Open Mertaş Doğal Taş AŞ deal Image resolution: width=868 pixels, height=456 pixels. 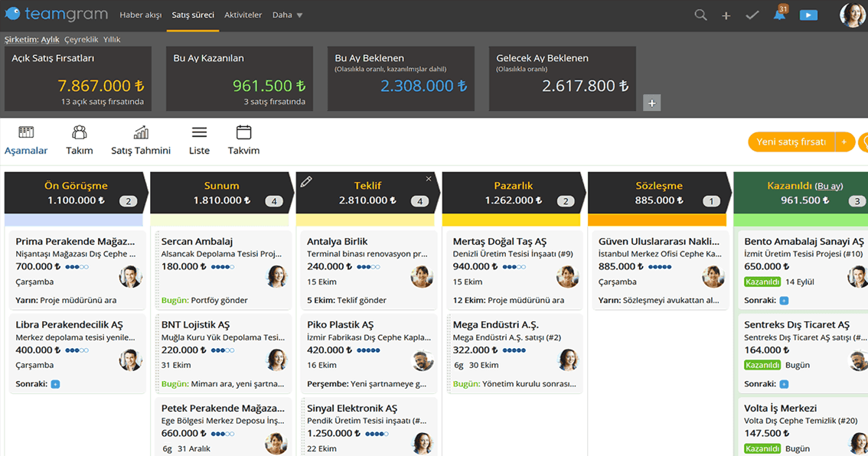pyautogui.click(x=499, y=241)
